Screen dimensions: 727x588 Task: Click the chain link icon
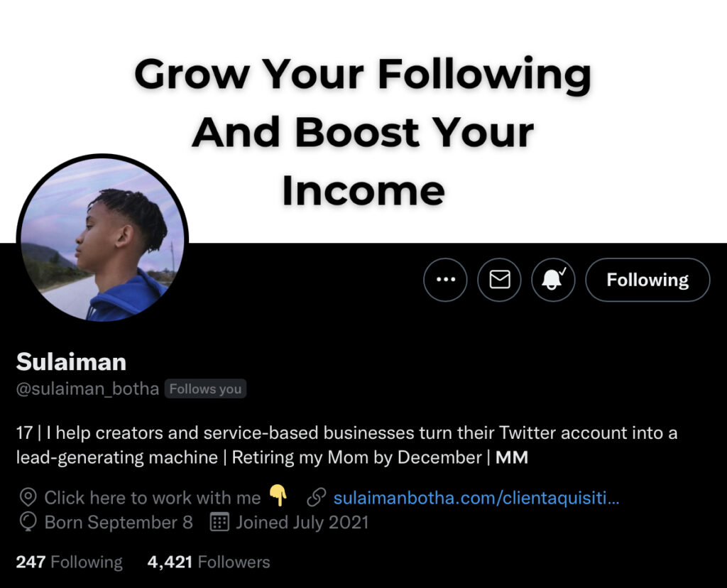[x=316, y=498]
